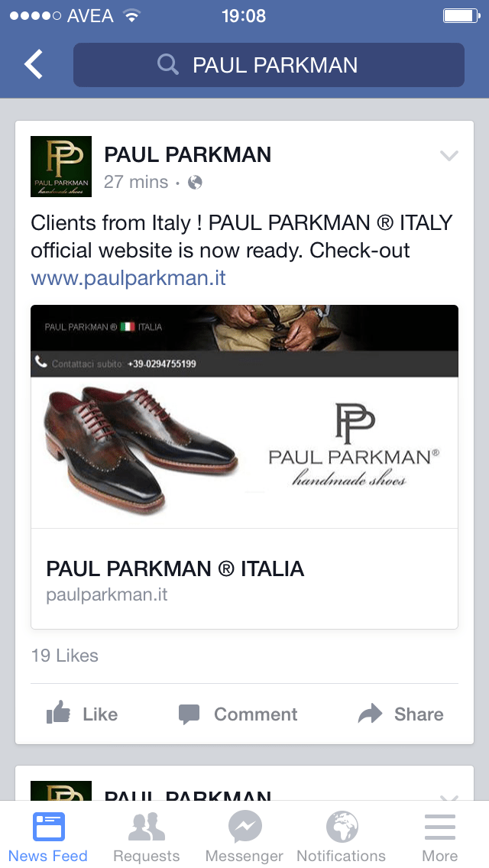Expand second post's options chevron
Image resolution: width=489 pixels, height=868 pixels.
click(449, 797)
